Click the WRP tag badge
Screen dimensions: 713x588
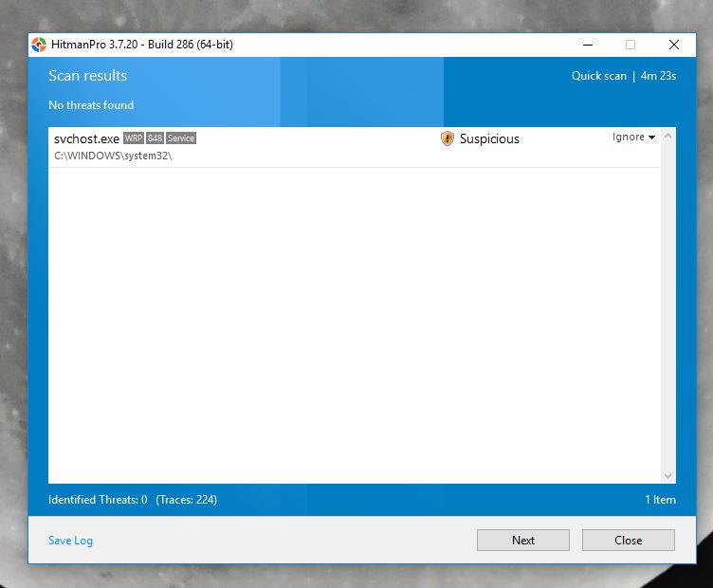coord(134,138)
